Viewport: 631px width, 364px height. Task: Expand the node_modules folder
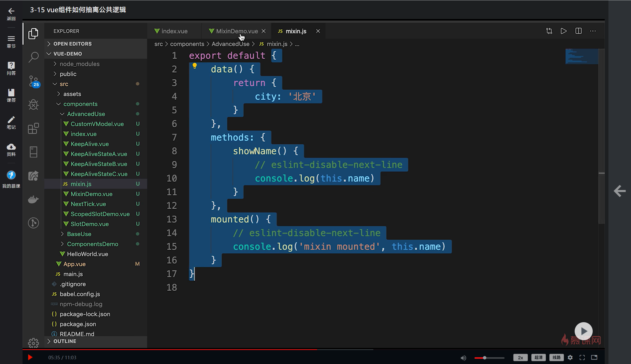click(x=96, y=64)
